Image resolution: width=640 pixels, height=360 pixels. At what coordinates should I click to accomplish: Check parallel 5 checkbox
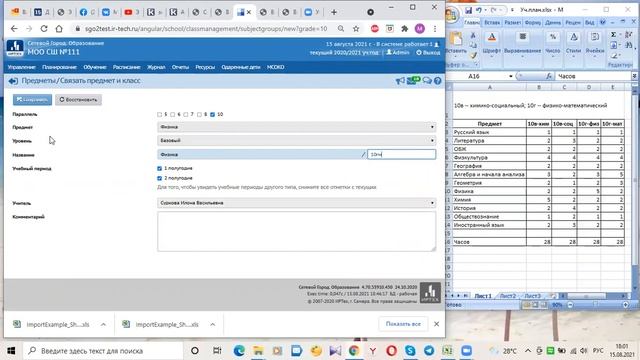pyautogui.click(x=160, y=115)
